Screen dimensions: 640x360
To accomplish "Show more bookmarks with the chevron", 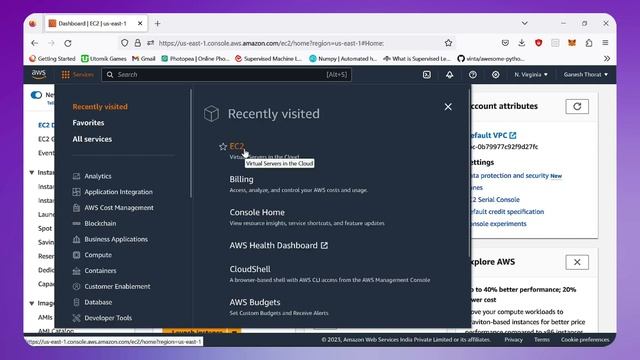I will tap(607, 58).
